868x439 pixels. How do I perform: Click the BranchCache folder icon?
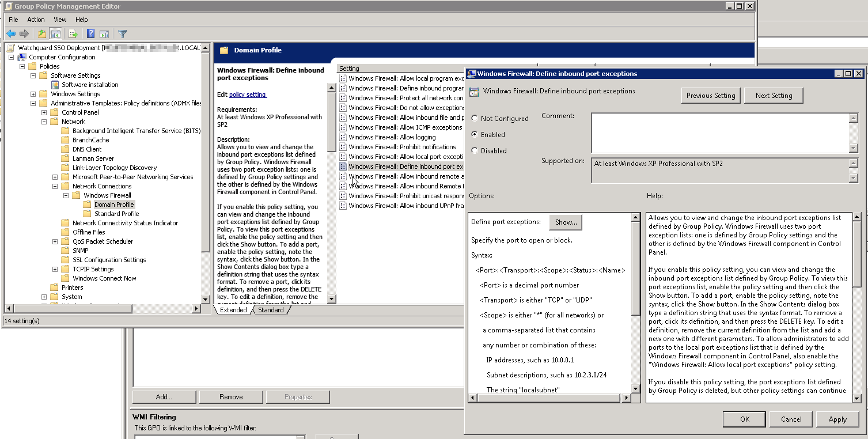(65, 140)
